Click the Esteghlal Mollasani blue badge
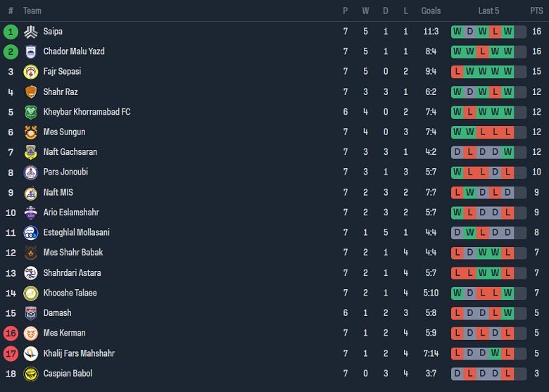The width and height of the screenshot is (549, 392). [x=30, y=233]
